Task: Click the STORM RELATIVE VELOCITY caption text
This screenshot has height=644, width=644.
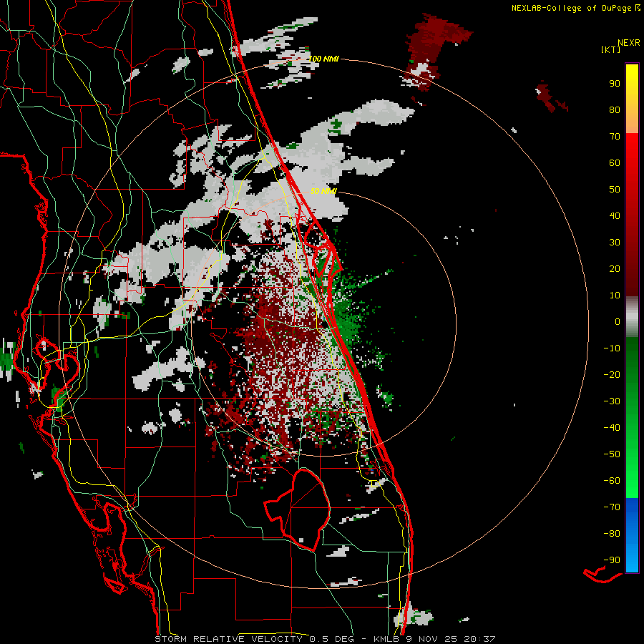Action: coord(228,639)
